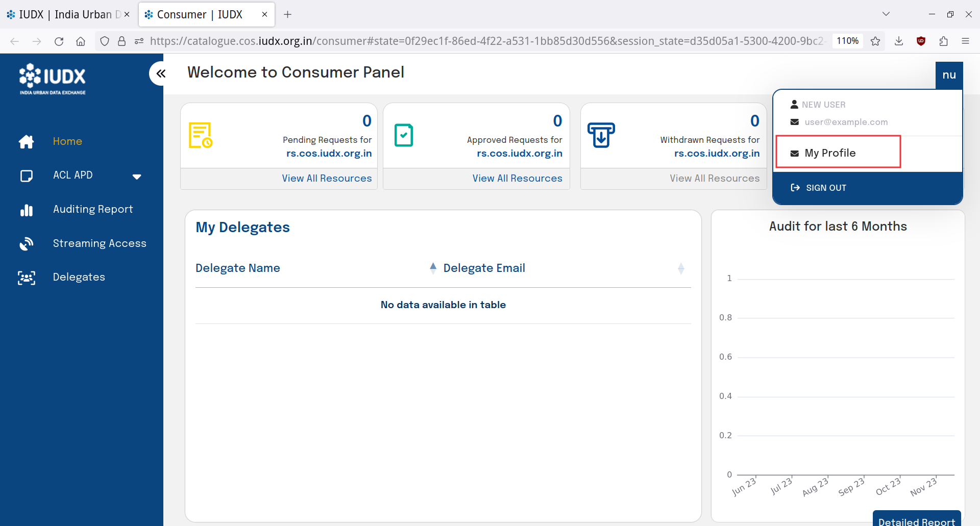Sort the table by Delegate Name
Image resolution: width=980 pixels, height=526 pixels.
433,268
